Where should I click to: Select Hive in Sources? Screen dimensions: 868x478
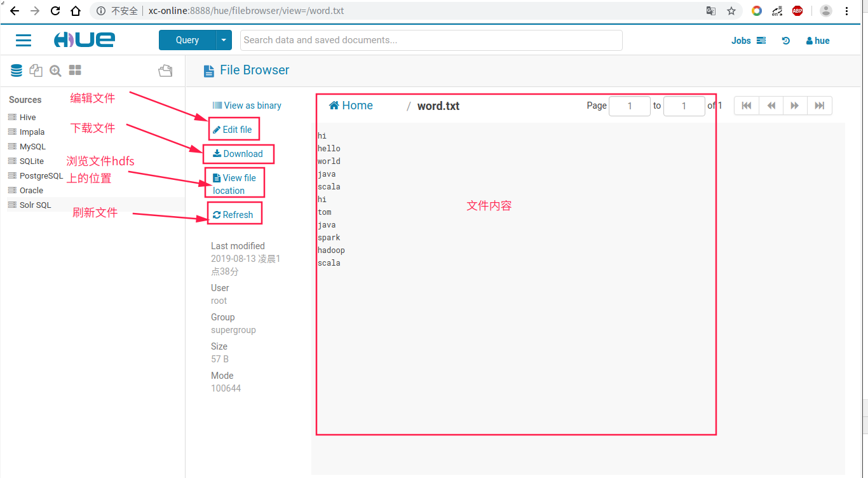[27, 118]
